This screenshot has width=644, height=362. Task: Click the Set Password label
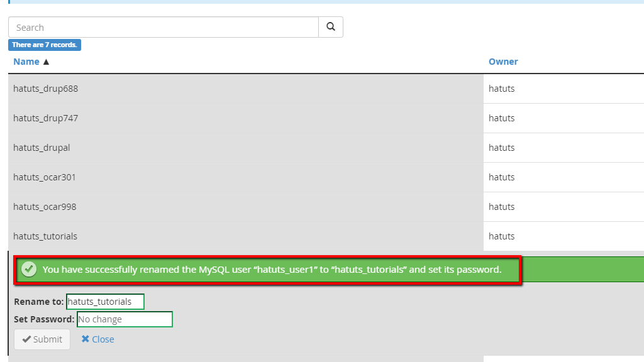tap(44, 319)
